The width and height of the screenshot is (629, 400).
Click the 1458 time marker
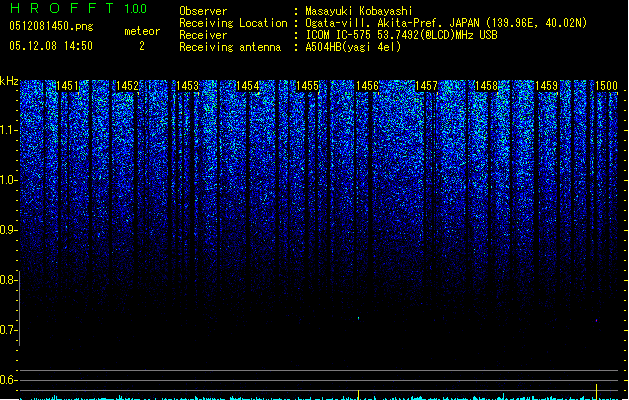[x=486, y=86]
